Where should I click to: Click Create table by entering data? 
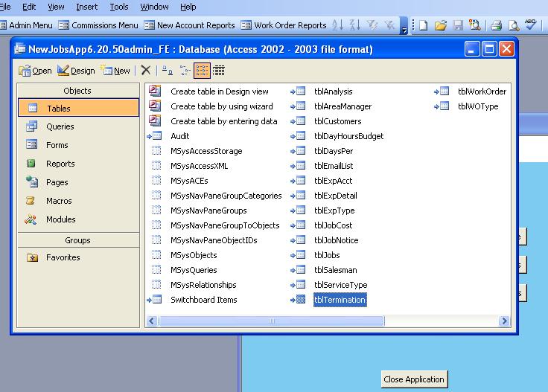(223, 121)
